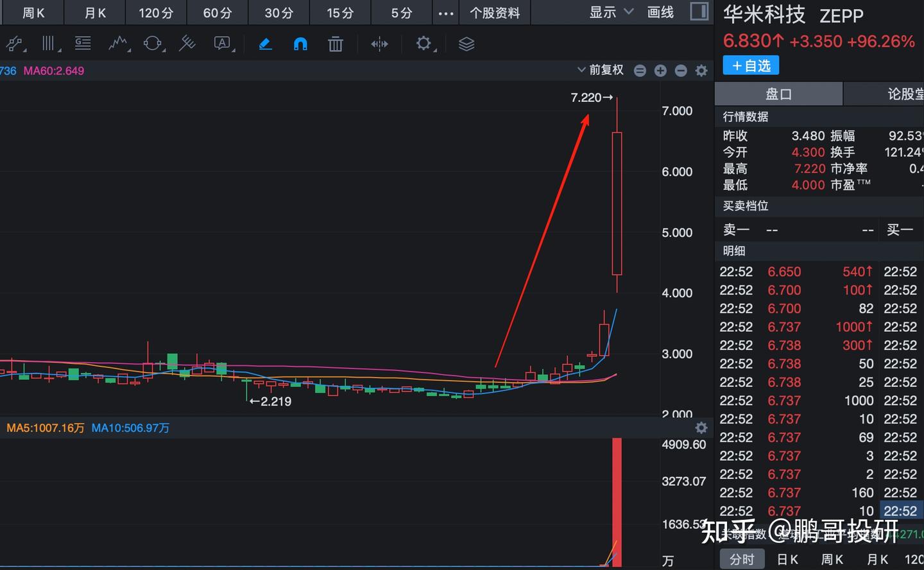Select the brush drawing tool
Screen dimensions: 924x570
[x=265, y=44]
